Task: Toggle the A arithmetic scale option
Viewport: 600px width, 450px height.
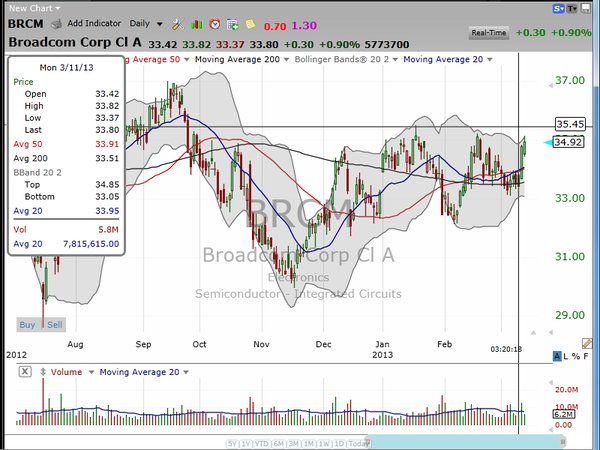Action: [x=557, y=356]
